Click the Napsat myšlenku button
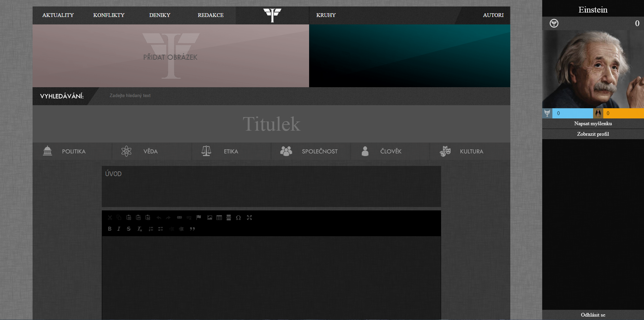This screenshot has height=320, width=644. pyautogui.click(x=593, y=124)
